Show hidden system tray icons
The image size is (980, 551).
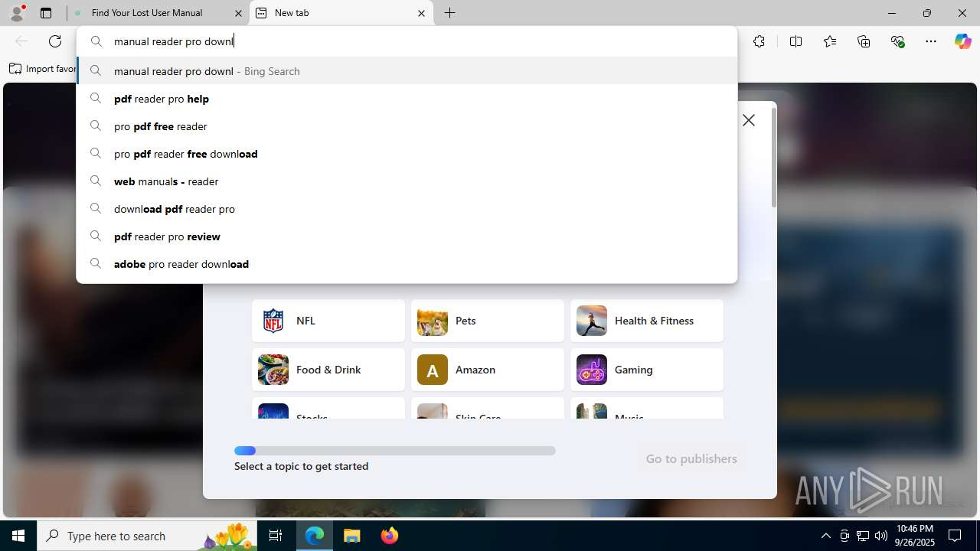[x=825, y=536]
